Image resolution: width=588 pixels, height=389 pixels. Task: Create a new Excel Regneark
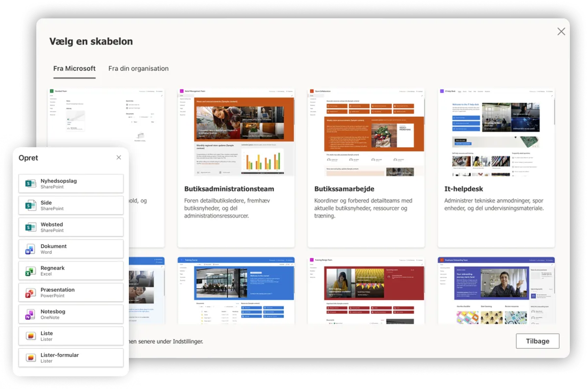71,271
